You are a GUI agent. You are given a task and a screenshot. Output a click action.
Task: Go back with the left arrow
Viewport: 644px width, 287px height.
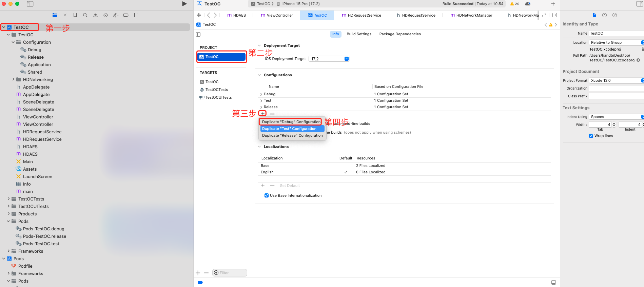click(209, 15)
